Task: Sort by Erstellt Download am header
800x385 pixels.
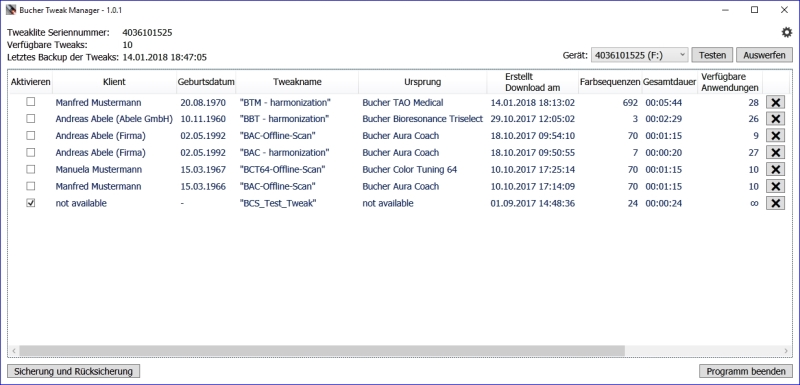Action: (533, 82)
